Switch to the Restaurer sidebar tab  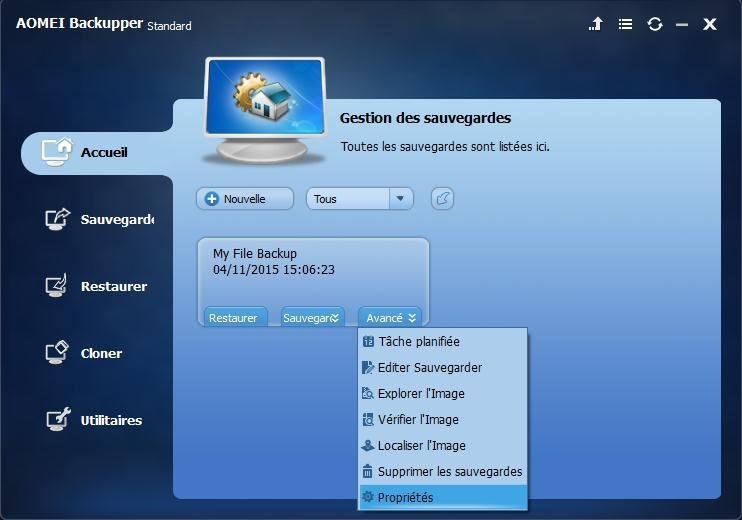pos(96,286)
